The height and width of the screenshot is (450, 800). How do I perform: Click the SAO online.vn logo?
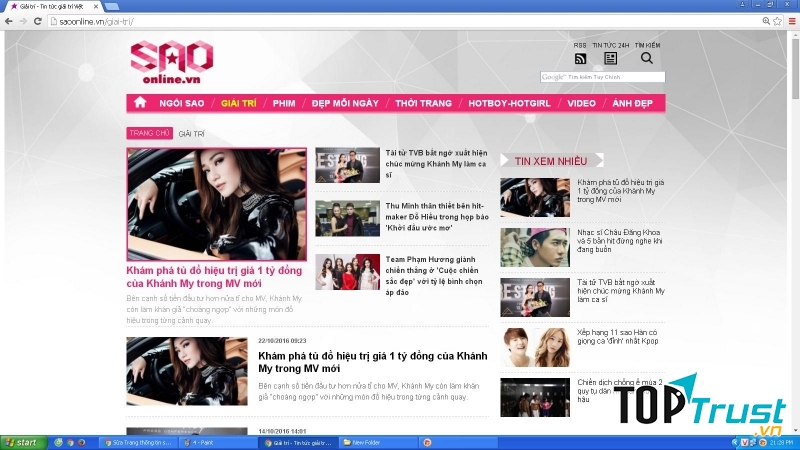pyautogui.click(x=172, y=62)
